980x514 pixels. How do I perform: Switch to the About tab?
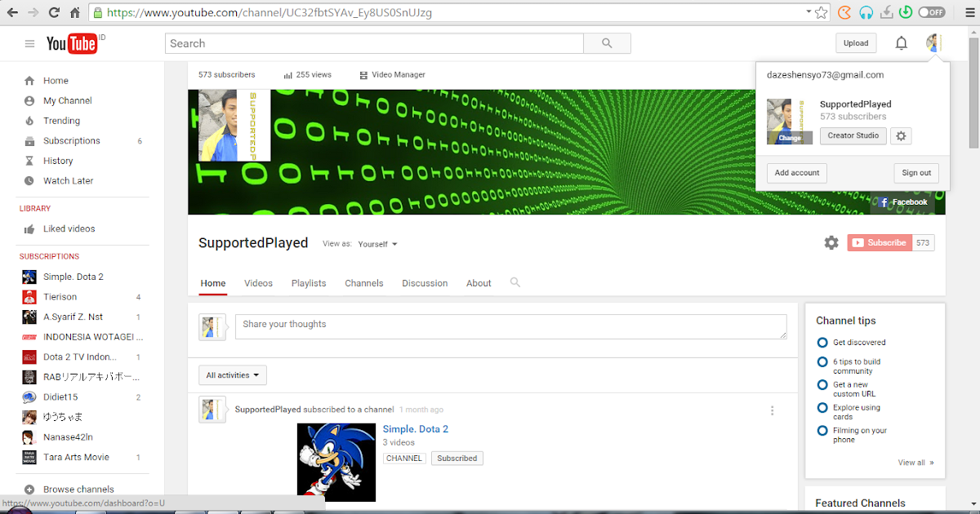click(479, 283)
